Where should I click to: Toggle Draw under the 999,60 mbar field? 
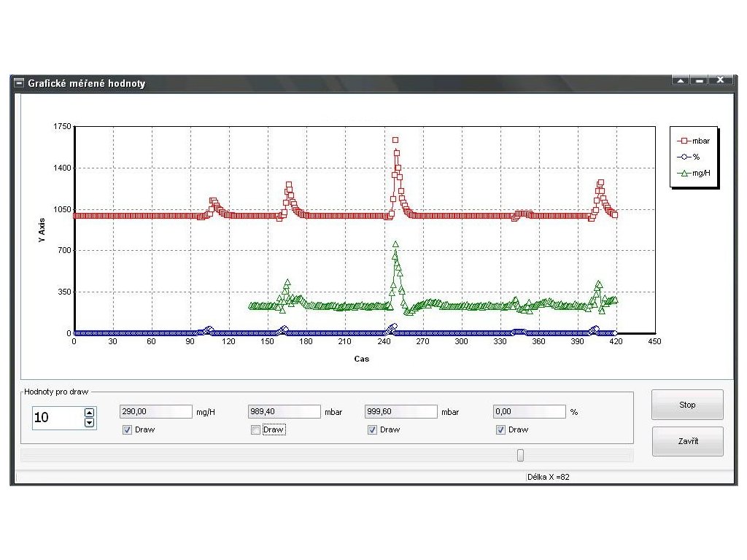(372, 430)
